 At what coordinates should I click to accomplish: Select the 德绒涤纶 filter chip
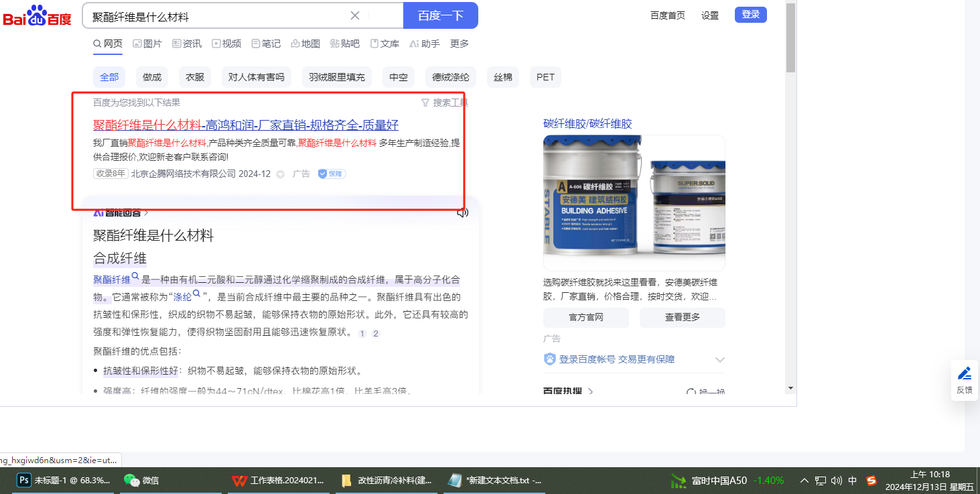click(x=451, y=77)
